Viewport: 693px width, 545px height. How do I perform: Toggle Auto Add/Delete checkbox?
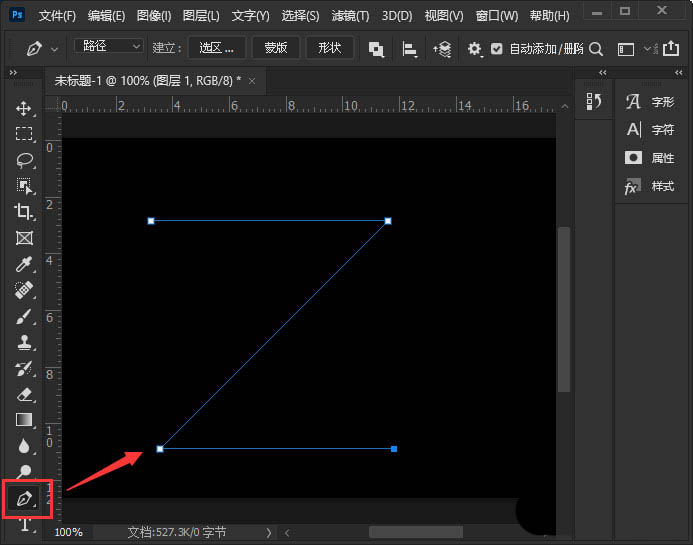[x=497, y=49]
